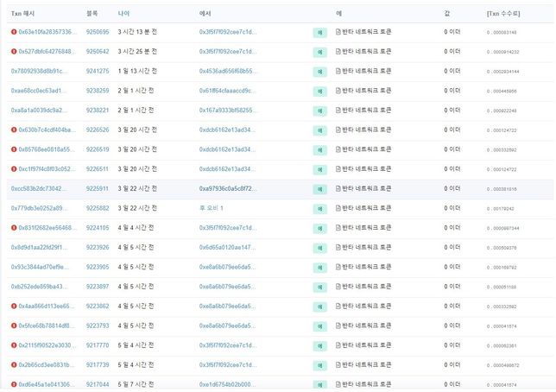Screen dimensions: 556x392
Task: Open transaction 0xcc583b2dc73042
Action: pos(43,188)
